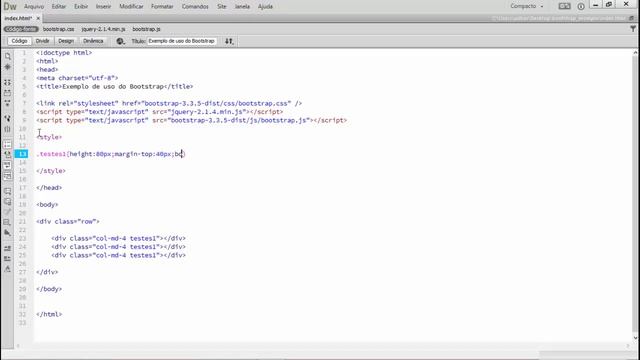Screen dimensions: 640x360
Task: Click the meta charset="utf-8" code line
Action: pos(77,78)
